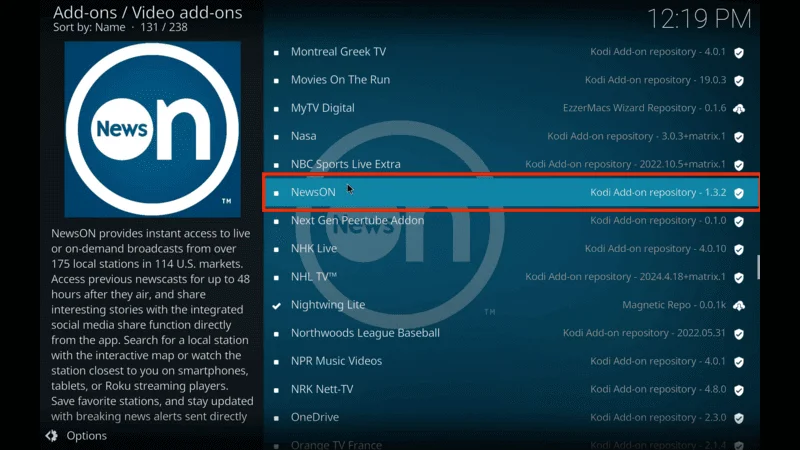Click the Options arrows icon at bottom left
800x450 pixels.
tap(51, 436)
